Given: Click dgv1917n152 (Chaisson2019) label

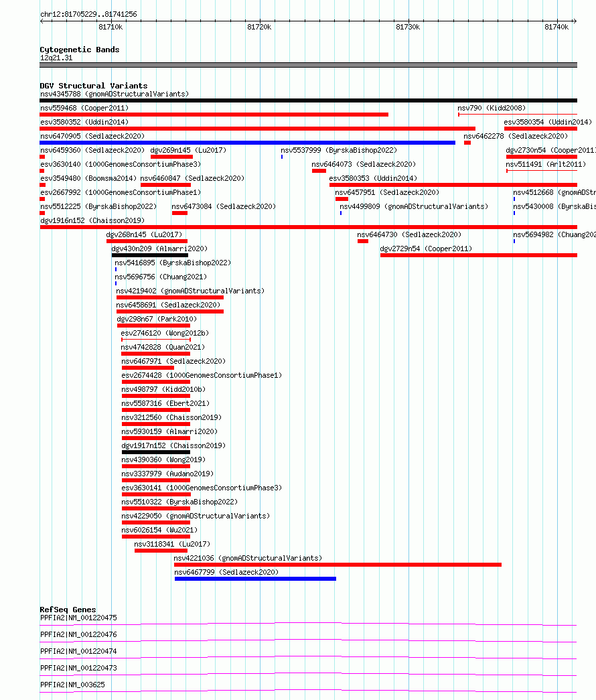Looking at the screenshot, I should tap(173, 445).
